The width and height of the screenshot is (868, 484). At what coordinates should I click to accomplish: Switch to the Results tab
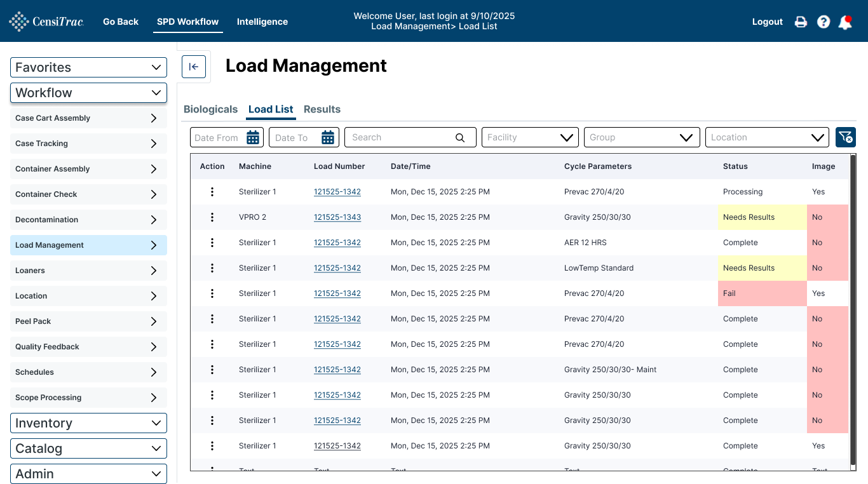click(322, 109)
